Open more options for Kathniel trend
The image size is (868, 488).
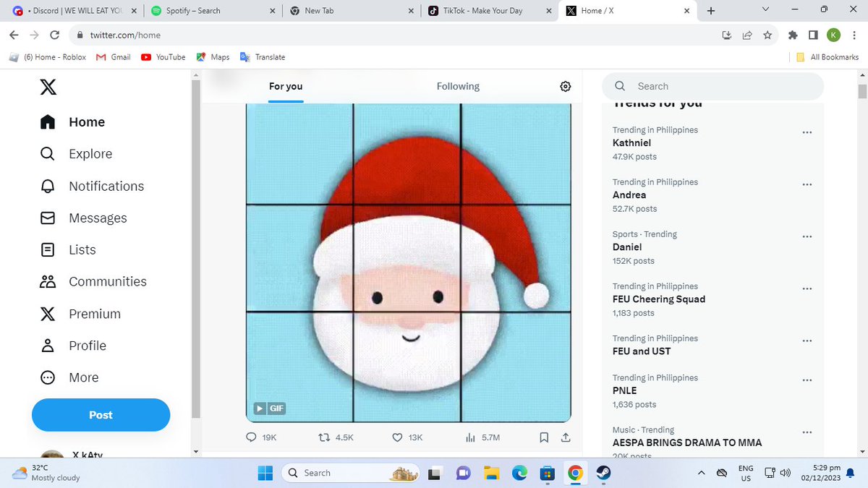(x=807, y=132)
